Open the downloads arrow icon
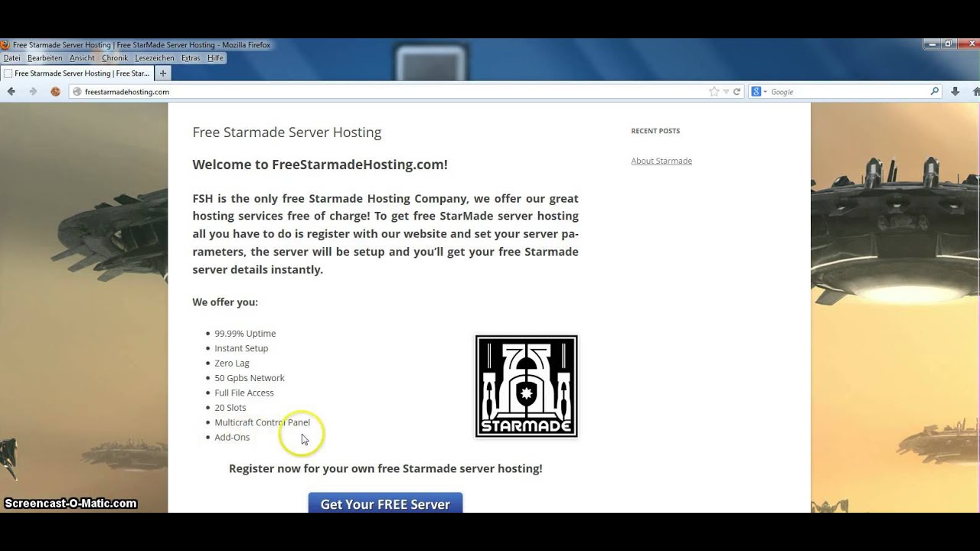Screen dimensions: 980x551 [x=955, y=91]
